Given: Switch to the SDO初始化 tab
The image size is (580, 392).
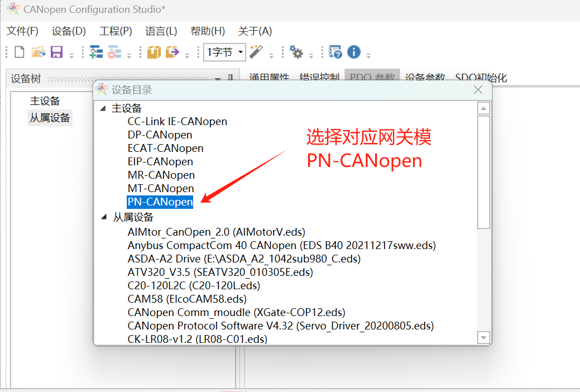Looking at the screenshot, I should click(x=481, y=77).
